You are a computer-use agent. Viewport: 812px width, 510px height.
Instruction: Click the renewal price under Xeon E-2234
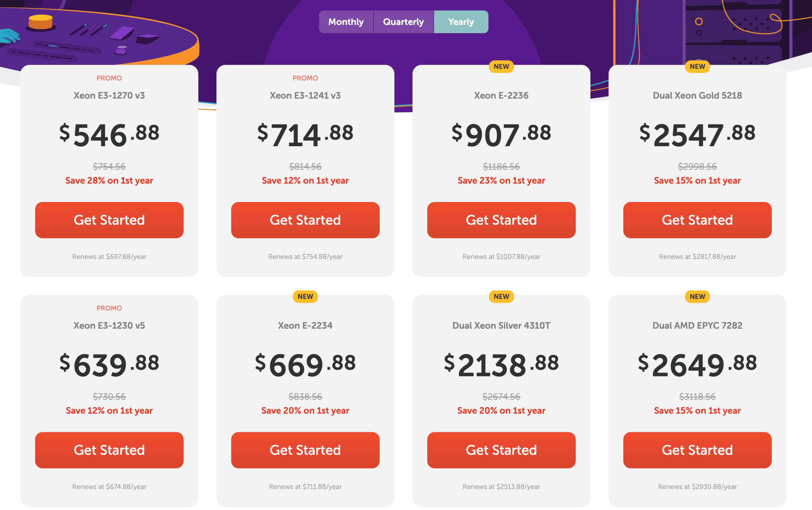click(305, 487)
